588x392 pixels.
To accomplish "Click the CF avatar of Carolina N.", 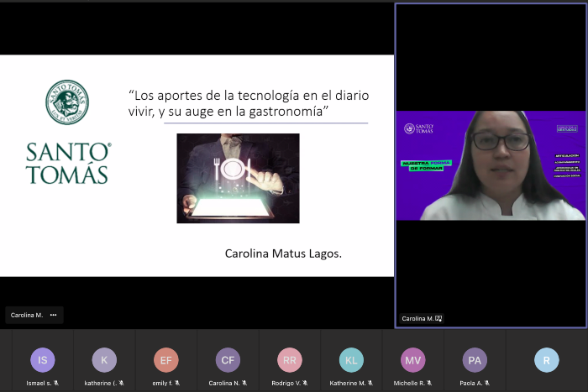I will 228,360.
